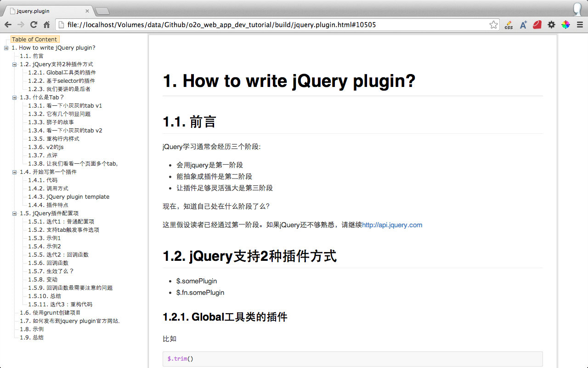Click the Table of Content heading
Viewport: 588px width, 368px height.
[x=35, y=40]
